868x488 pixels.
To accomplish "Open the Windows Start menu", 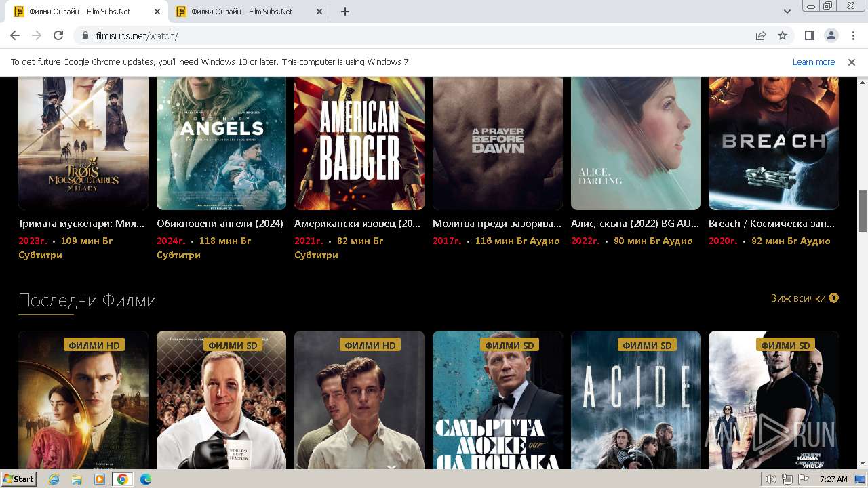I will pos(19,479).
